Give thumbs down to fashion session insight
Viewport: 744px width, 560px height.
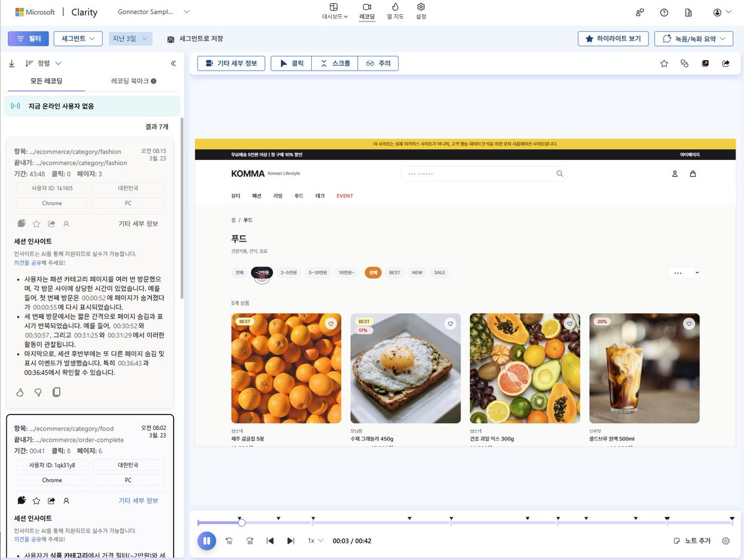(38, 392)
